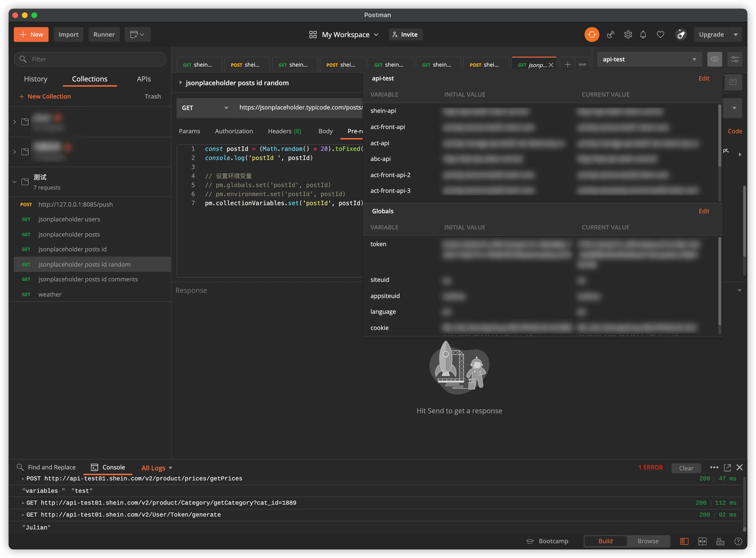Expand the first blurred collection

[15, 122]
